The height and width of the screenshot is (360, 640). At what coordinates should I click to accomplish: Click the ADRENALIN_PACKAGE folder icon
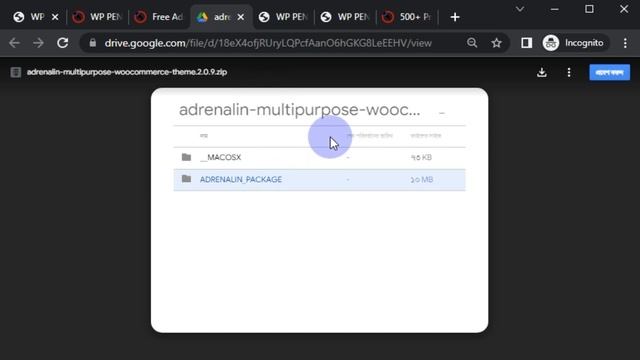point(187,179)
